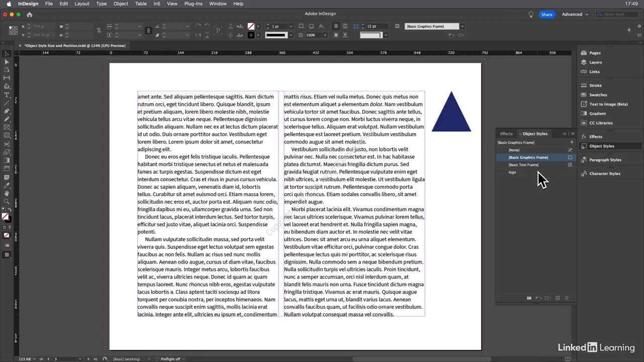
Task: Toggle wrap around bounding box button
Action: (345, 26)
